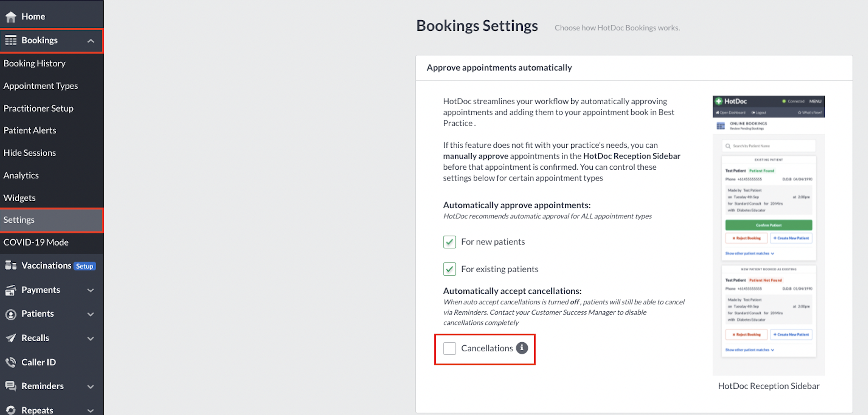Viewport: 868px width, 415px height.
Task: Click the Home house icon
Action: 11,17
